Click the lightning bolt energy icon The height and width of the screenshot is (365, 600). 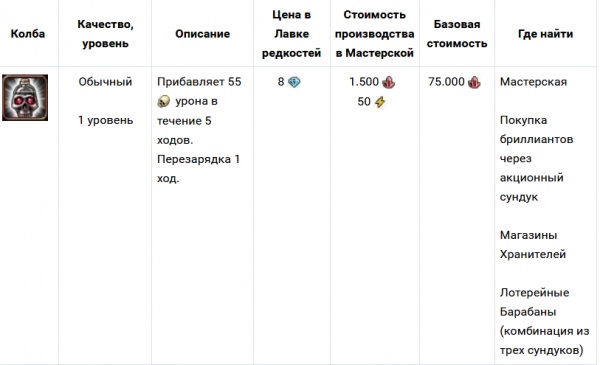point(380,102)
